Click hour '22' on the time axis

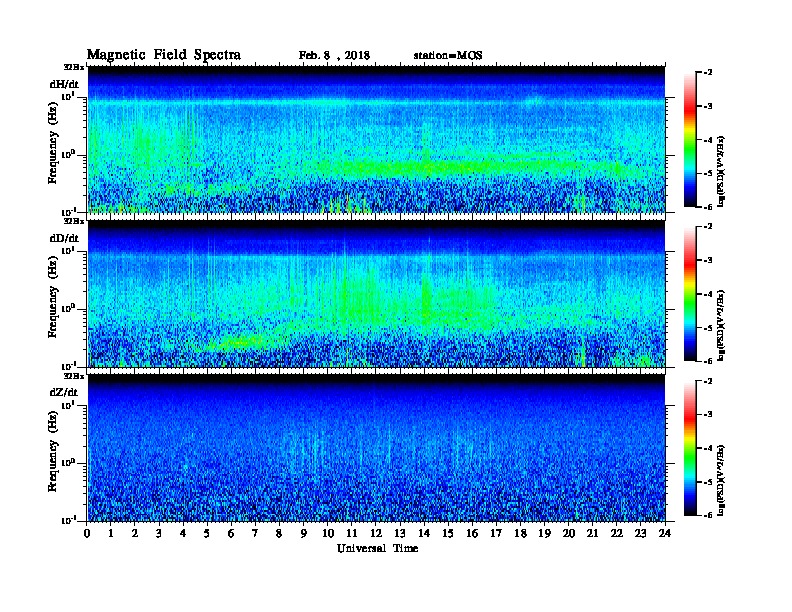617,534
